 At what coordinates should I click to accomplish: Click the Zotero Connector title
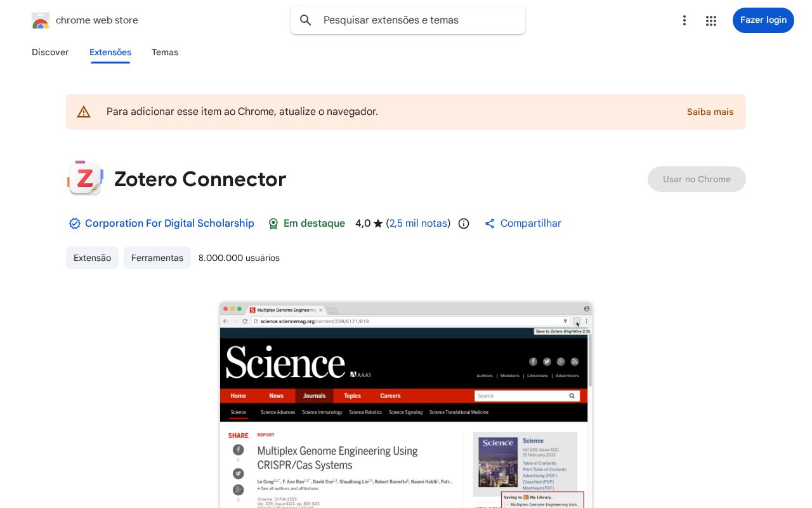tap(200, 179)
